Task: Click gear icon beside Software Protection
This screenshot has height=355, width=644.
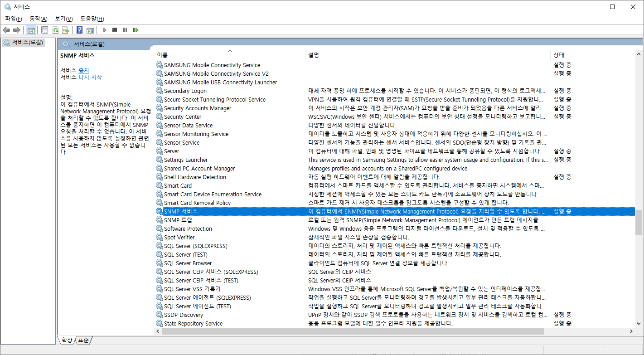Action: click(x=159, y=229)
